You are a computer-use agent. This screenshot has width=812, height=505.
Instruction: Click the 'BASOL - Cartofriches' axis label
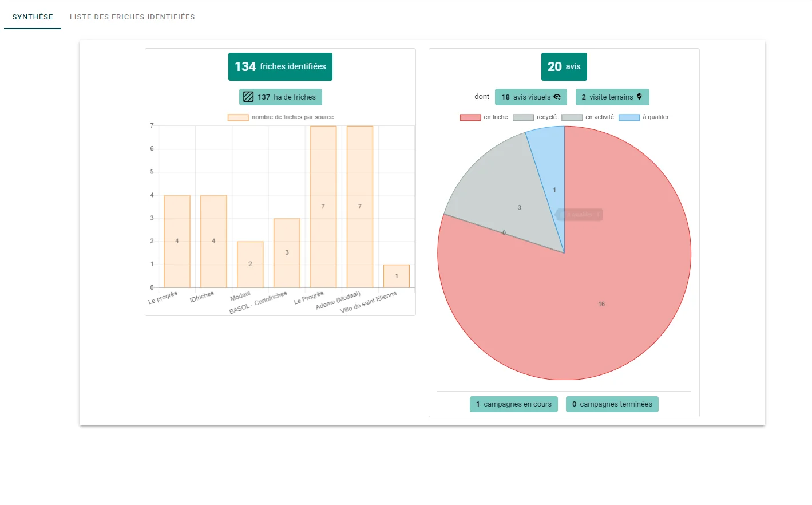258,303
